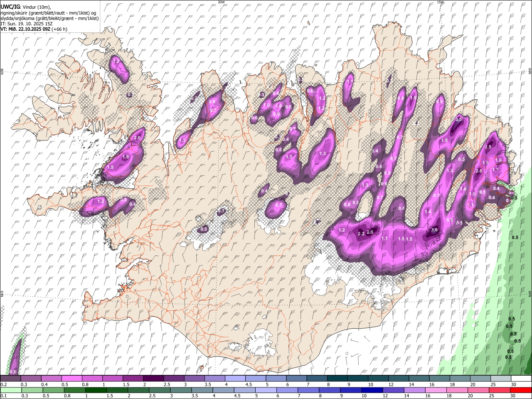
Task: Select upper-row bright pink swatch 0.5–0.8
Action: click(x=72, y=379)
